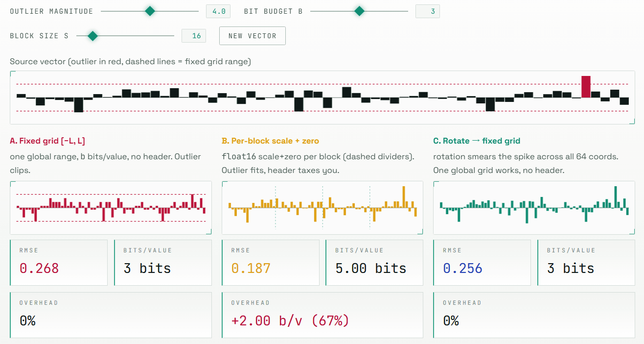Select the Outlier Magnitude value box showing 4.0
Viewport: 644px width, 344px height.
tap(216, 11)
